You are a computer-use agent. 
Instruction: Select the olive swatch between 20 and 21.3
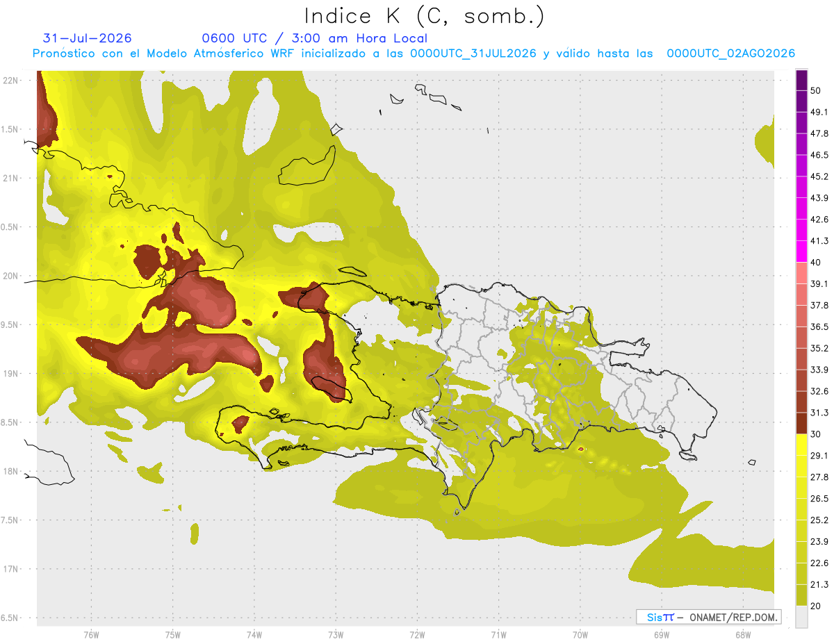[801, 595]
